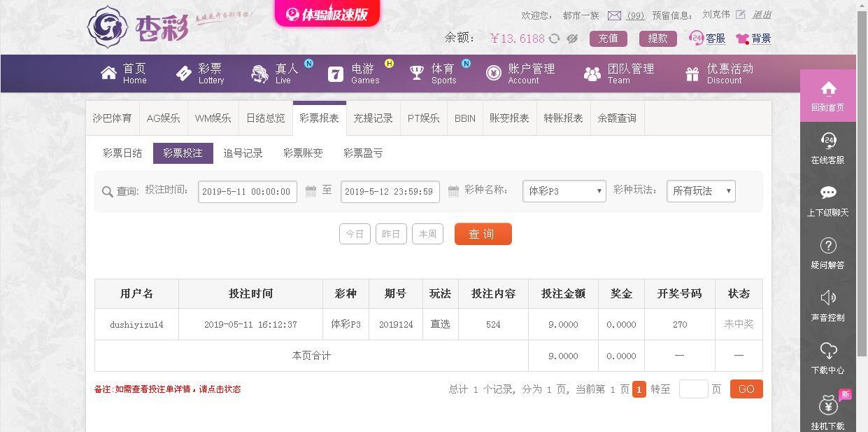This screenshot has height=432, width=868.
Task: Click 退出 to log out
Action: pos(761,15)
